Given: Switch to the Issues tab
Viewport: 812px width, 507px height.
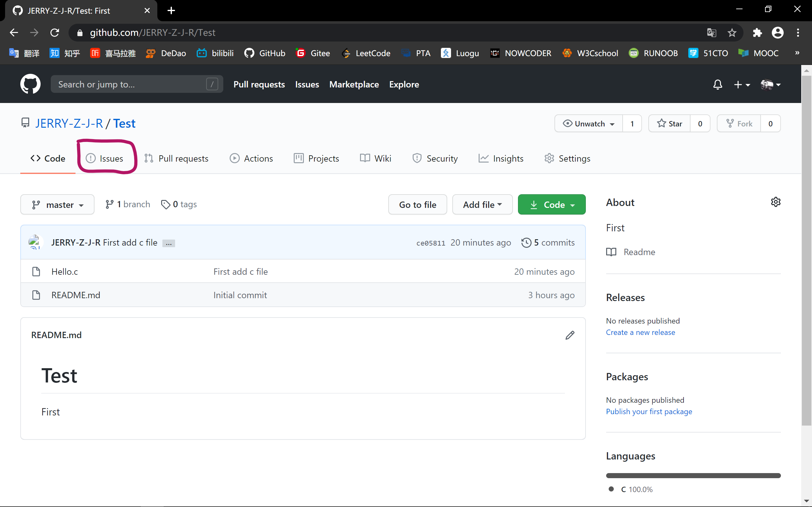Looking at the screenshot, I should [x=105, y=158].
